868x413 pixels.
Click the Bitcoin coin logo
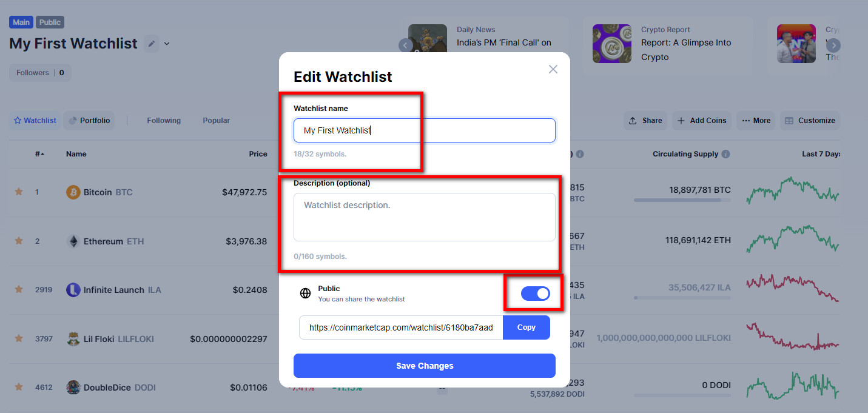tap(73, 192)
